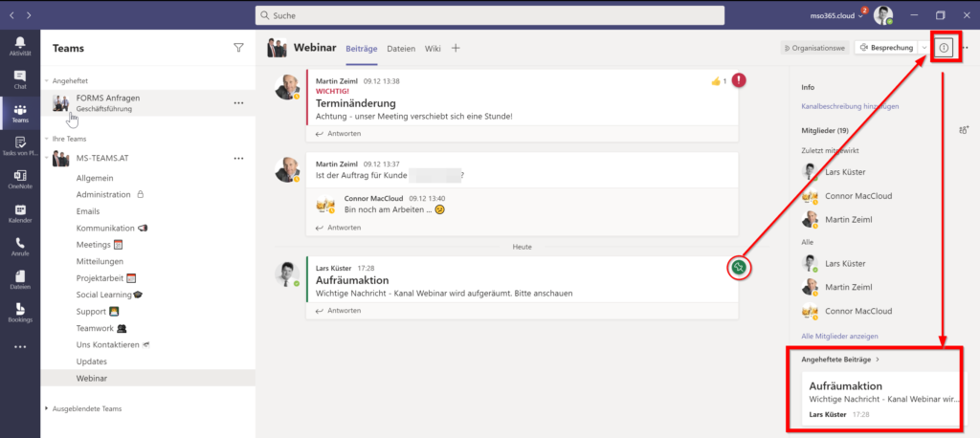Open the Aktivität bell icon

click(20, 46)
